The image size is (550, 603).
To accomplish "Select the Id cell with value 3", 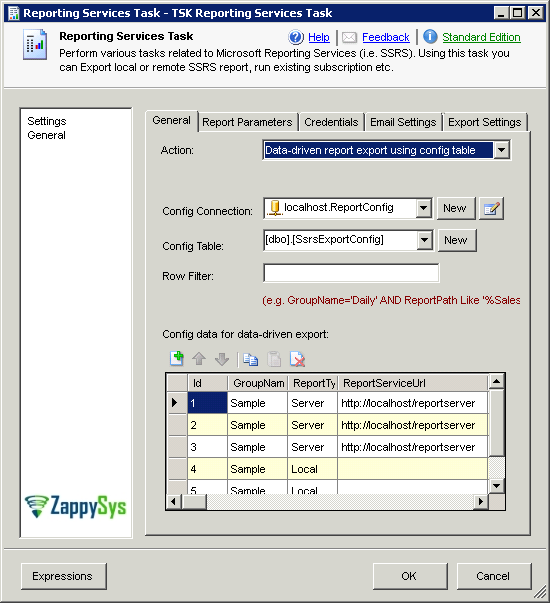I will (207, 447).
